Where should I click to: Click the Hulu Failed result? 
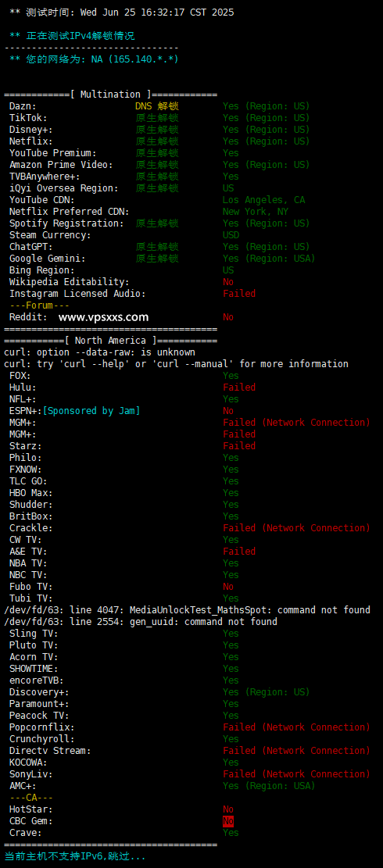coord(239,388)
